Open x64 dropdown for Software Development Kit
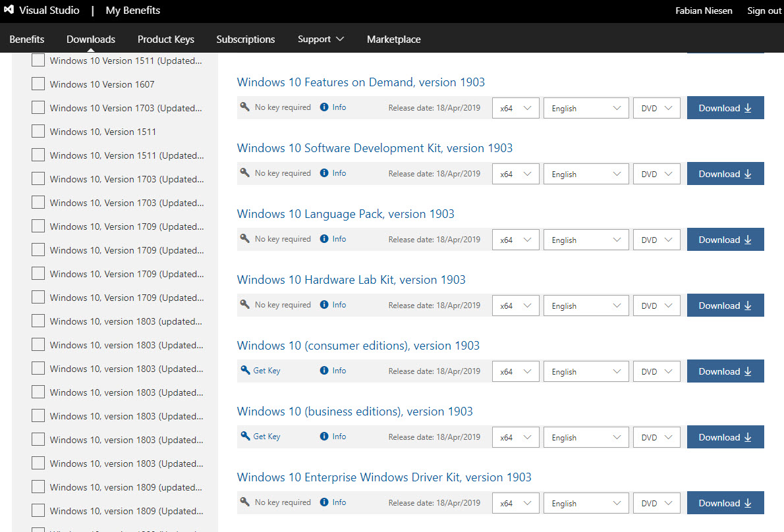This screenshot has height=532, width=784. tap(515, 174)
